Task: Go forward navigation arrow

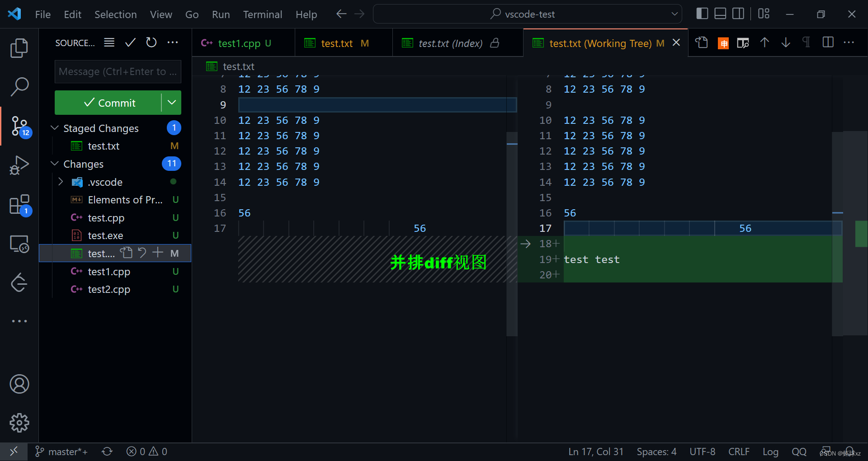Action: (x=359, y=14)
